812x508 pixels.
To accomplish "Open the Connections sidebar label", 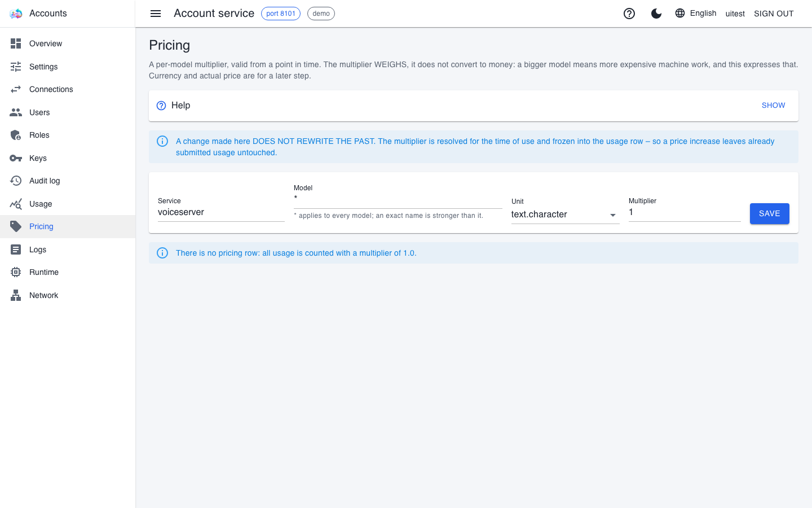I will coord(51,89).
